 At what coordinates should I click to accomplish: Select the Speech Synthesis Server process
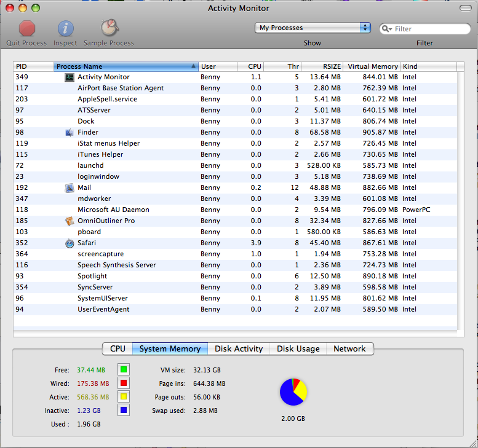pos(235,265)
